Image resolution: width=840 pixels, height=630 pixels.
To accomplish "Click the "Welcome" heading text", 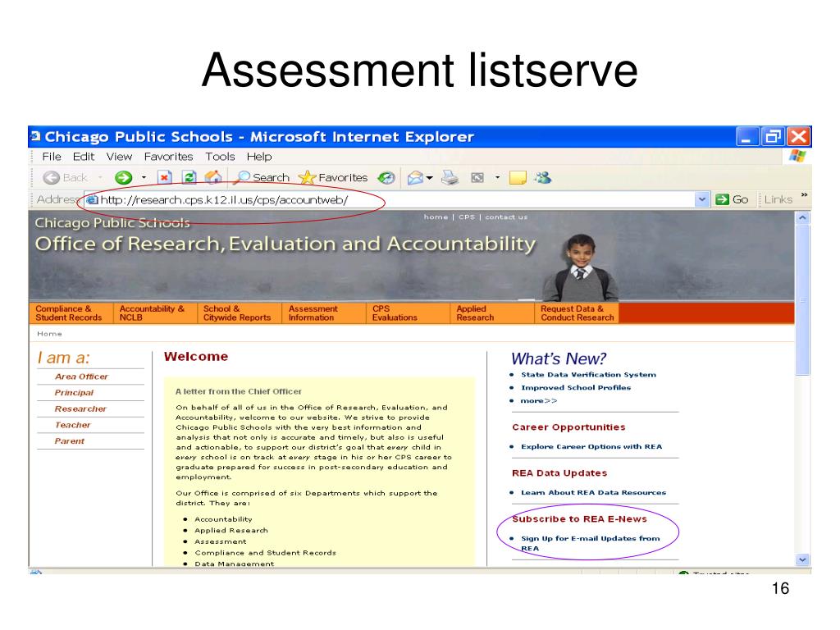I will pyautogui.click(x=196, y=356).
